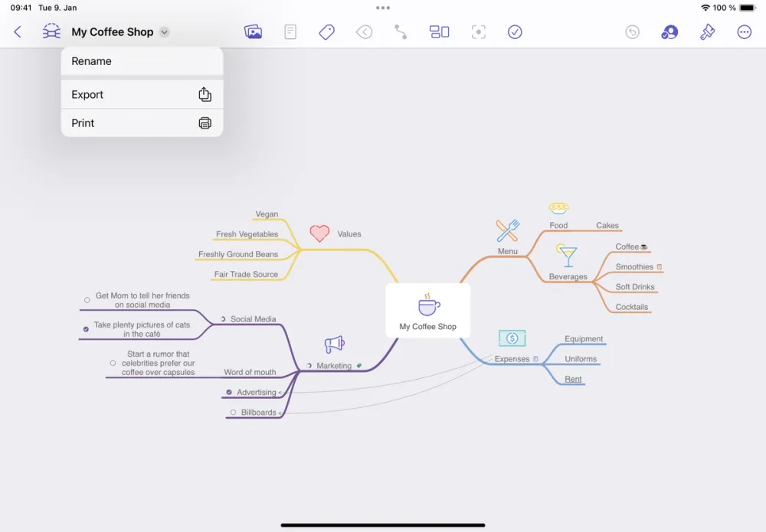Open the notes panel icon
Image resolution: width=766 pixels, height=532 pixels.
290,31
